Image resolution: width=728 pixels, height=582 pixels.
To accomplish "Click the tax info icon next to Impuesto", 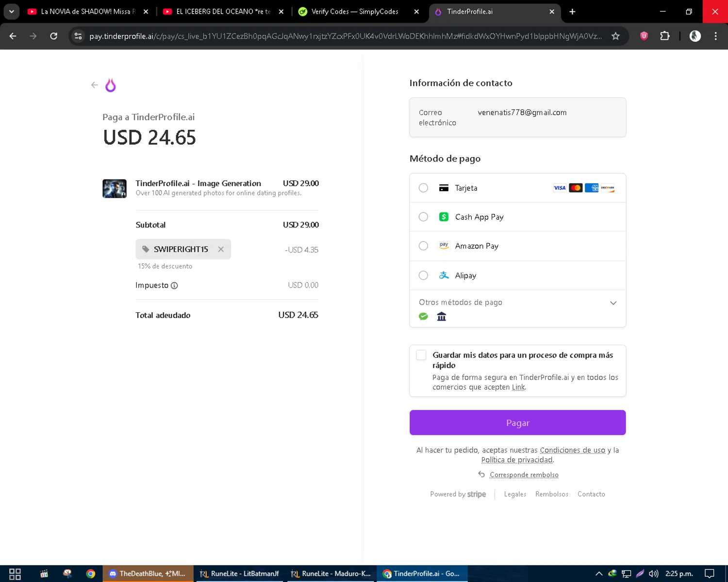I will pyautogui.click(x=174, y=286).
